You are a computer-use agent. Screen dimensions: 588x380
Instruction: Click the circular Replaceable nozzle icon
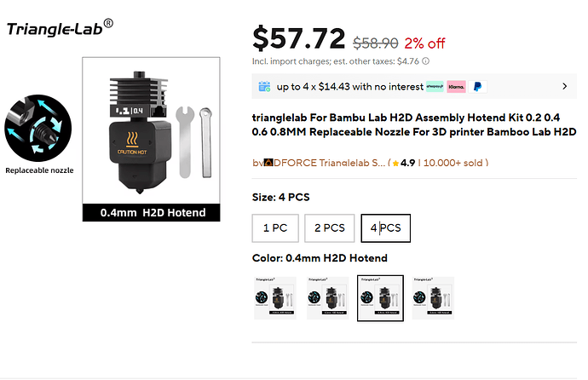(37, 128)
